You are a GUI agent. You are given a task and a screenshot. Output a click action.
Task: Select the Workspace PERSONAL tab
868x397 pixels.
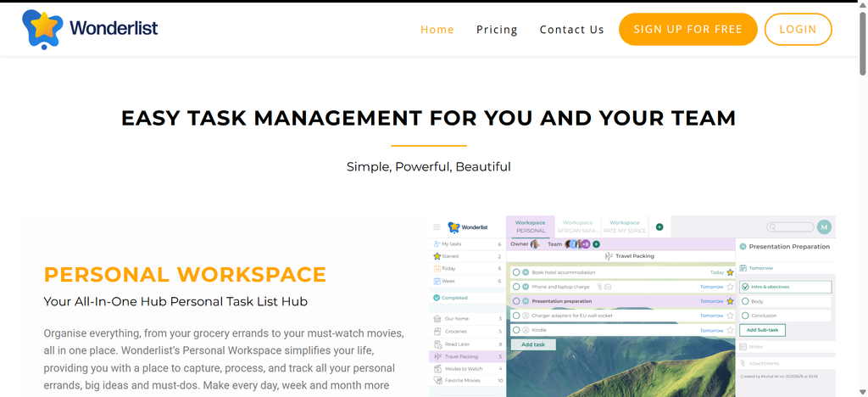(x=530, y=226)
